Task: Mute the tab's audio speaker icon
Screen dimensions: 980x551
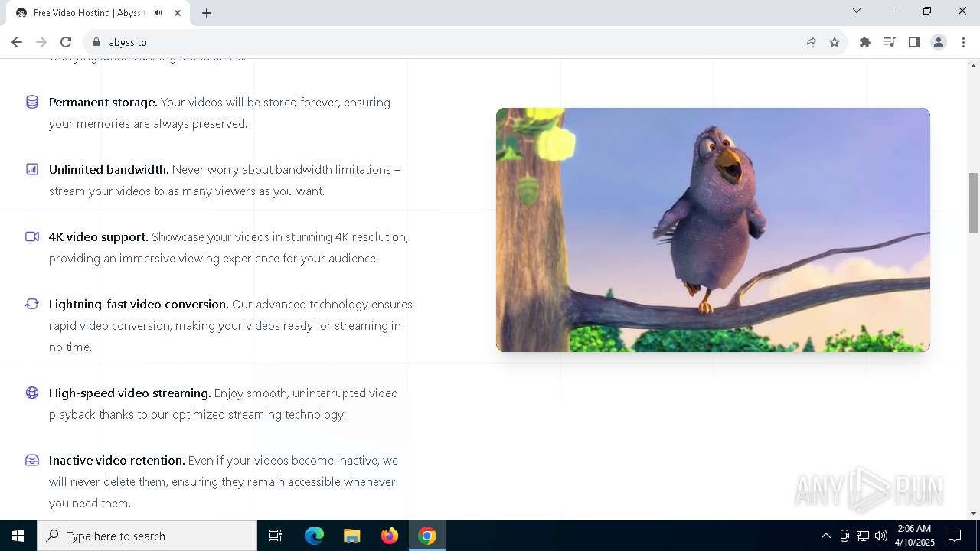Action: click(158, 13)
